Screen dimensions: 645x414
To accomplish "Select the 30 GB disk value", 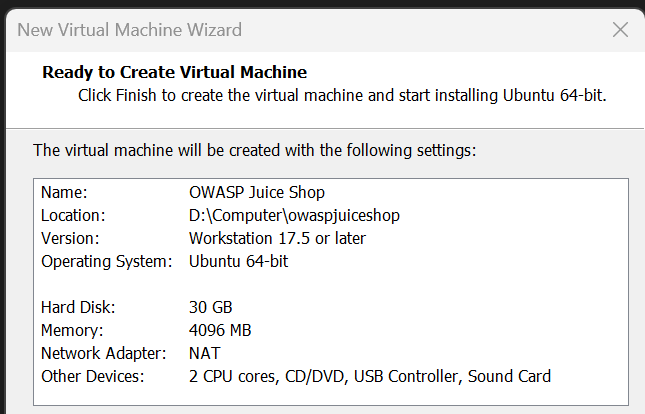I will pos(210,307).
